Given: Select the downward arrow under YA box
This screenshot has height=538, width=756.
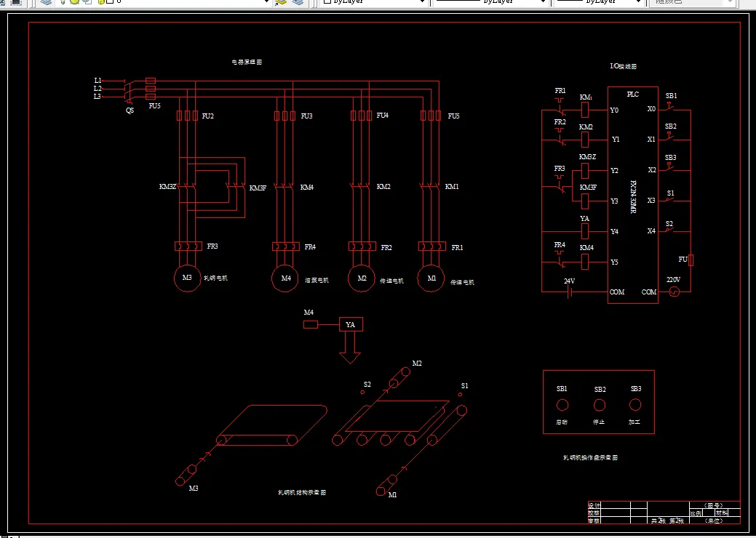Looking at the screenshot, I should coord(350,348).
